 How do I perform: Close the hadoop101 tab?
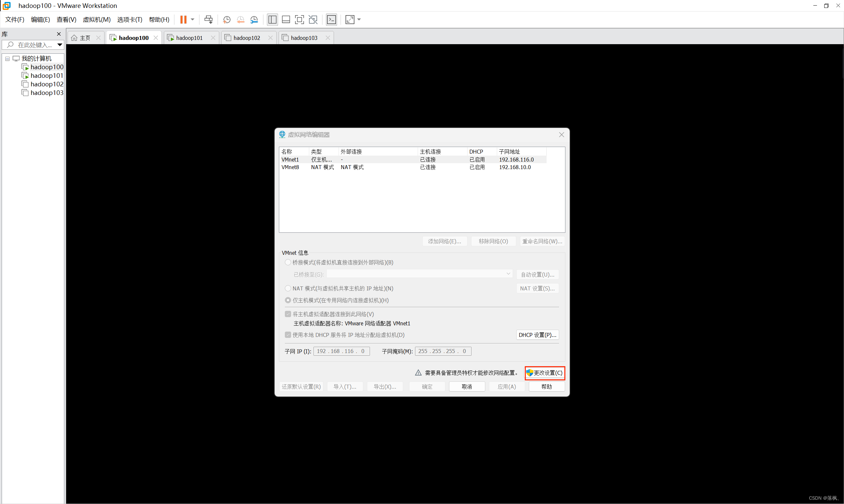click(213, 38)
